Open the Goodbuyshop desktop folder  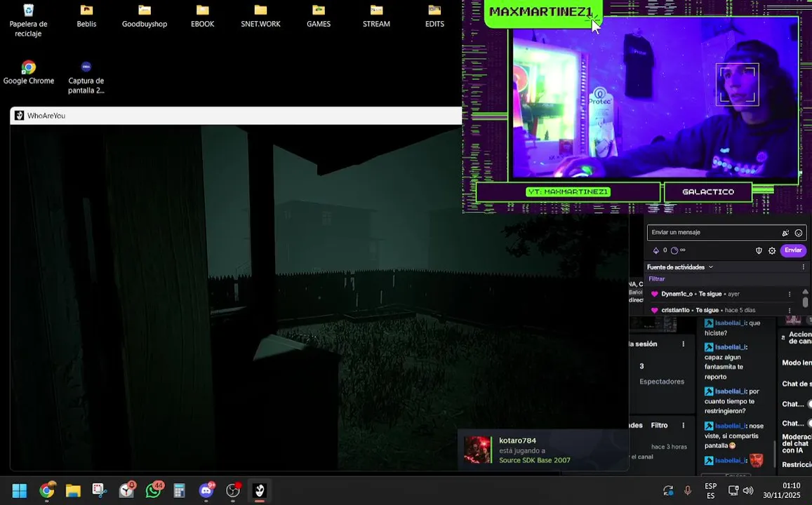[x=145, y=16]
